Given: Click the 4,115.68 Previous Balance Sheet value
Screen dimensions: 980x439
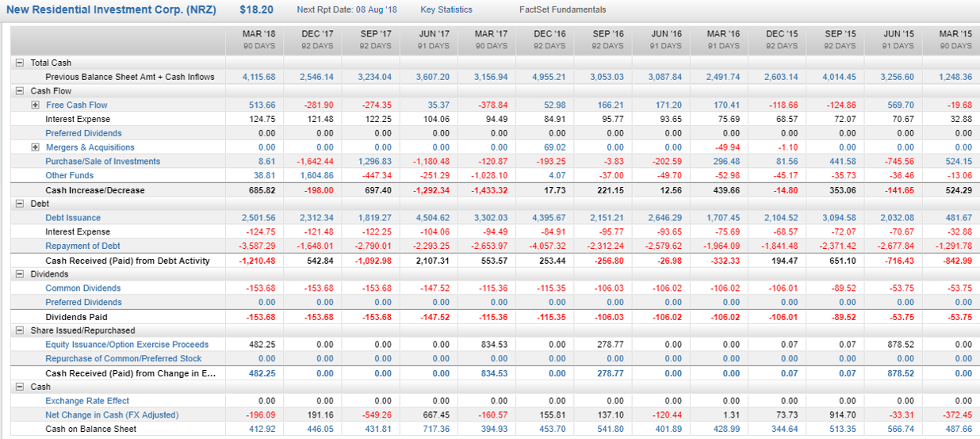Looking at the screenshot, I should (259, 77).
